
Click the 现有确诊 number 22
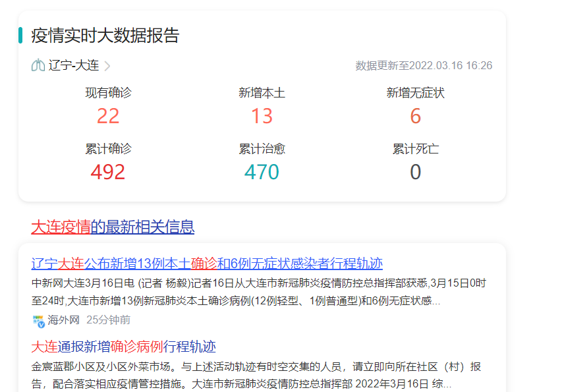(x=108, y=117)
